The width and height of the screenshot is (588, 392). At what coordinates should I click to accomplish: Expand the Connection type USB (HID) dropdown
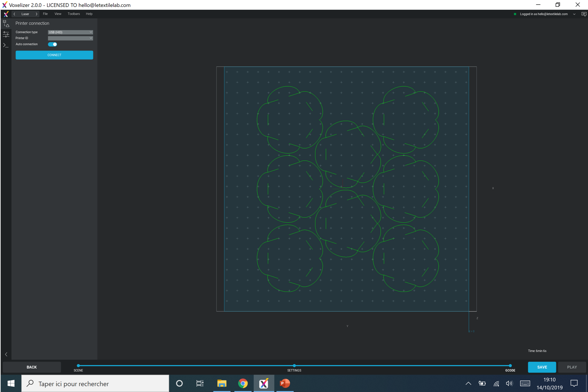click(70, 32)
